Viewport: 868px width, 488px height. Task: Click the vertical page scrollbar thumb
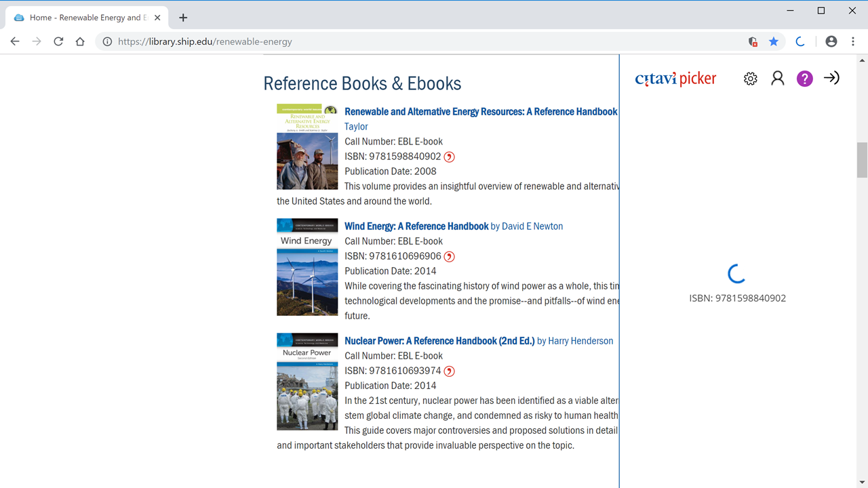(862, 159)
